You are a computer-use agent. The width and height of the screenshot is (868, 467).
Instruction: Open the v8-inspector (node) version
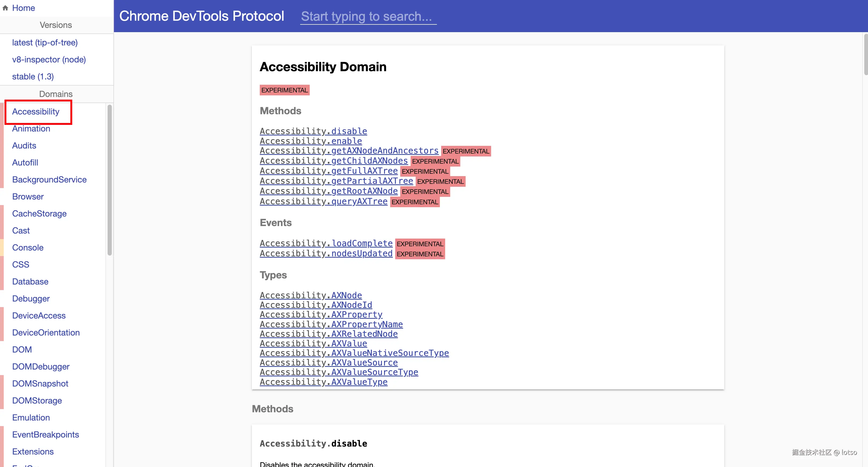[49, 60]
